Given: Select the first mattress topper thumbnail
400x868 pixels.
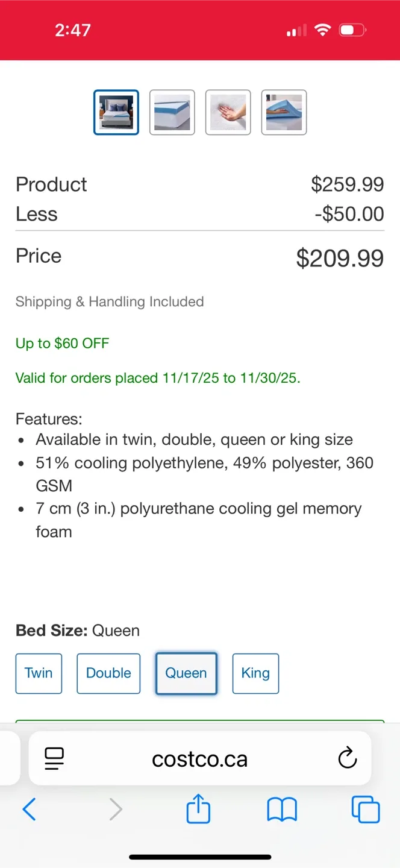Looking at the screenshot, I should click(116, 112).
